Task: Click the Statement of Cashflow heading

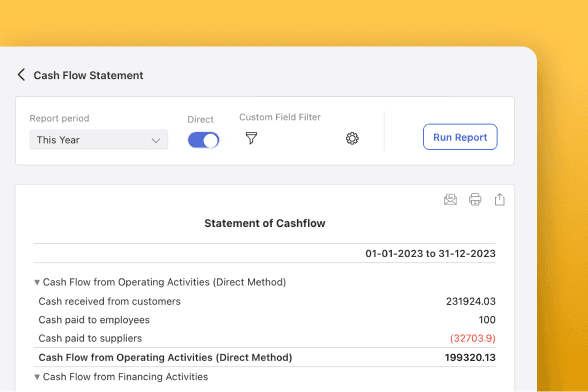Action: click(x=265, y=223)
